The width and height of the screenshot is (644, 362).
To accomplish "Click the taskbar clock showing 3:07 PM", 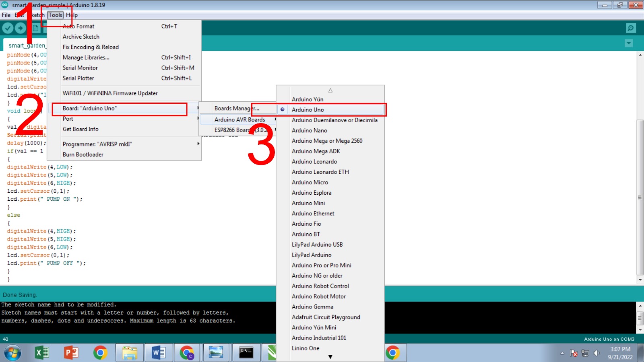I will (x=620, y=353).
